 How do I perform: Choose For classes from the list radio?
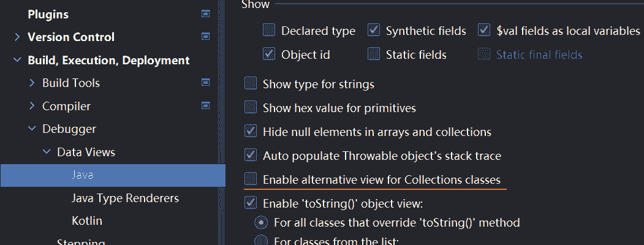pos(262,241)
